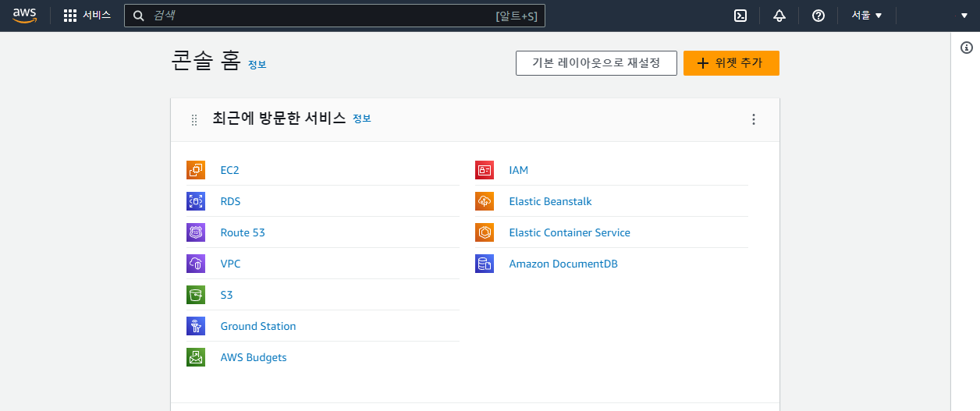Open the IAM link
The image size is (980, 411).
[519, 170]
